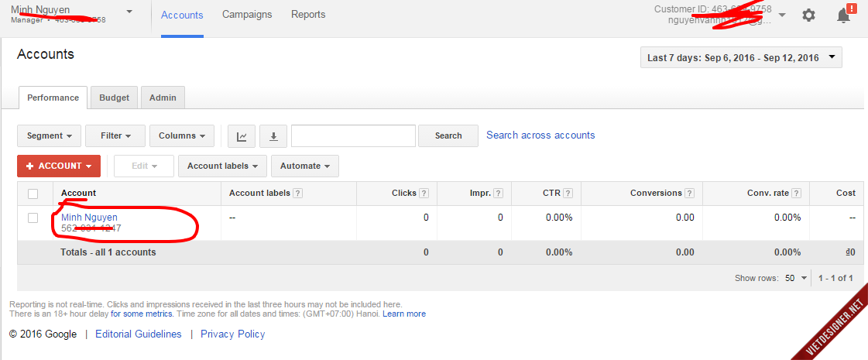Click the '1 - 1 of 1' pagination text

(836, 278)
